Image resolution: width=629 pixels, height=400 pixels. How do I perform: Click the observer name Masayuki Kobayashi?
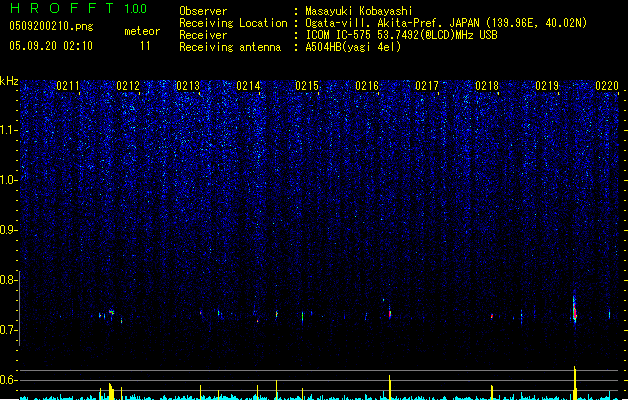point(359,11)
